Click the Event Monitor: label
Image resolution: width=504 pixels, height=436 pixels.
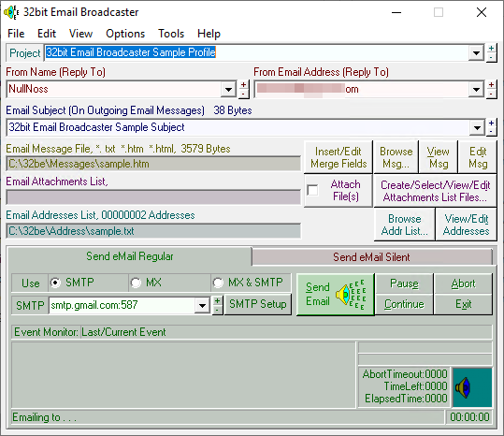(46, 332)
